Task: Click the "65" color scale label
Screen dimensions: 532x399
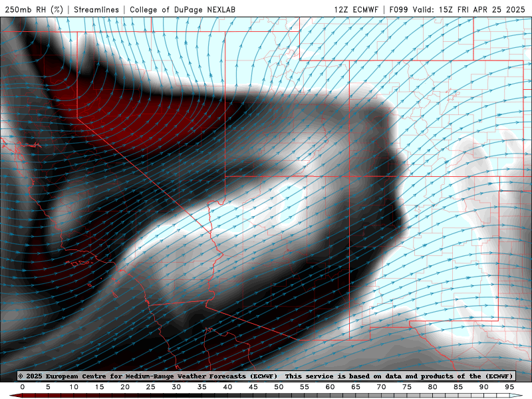Action: click(356, 387)
